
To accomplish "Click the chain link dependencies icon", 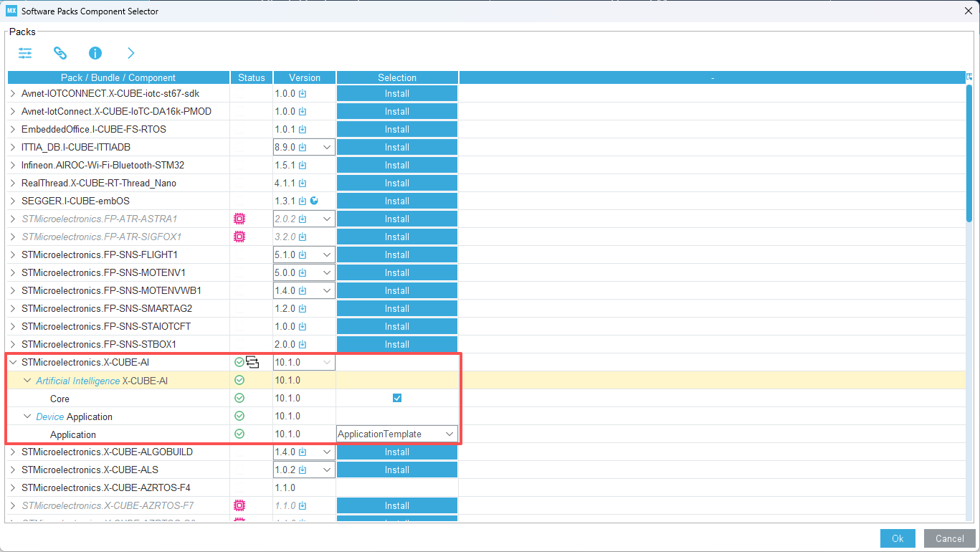I will 60,53.
